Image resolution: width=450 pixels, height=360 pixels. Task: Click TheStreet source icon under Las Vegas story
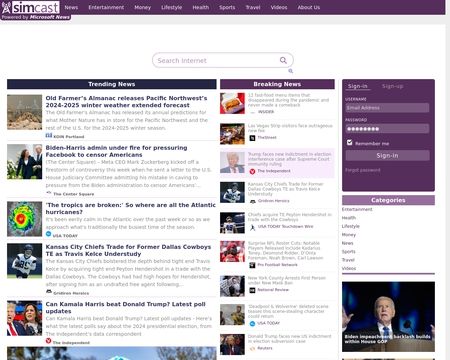pyautogui.click(x=252, y=138)
